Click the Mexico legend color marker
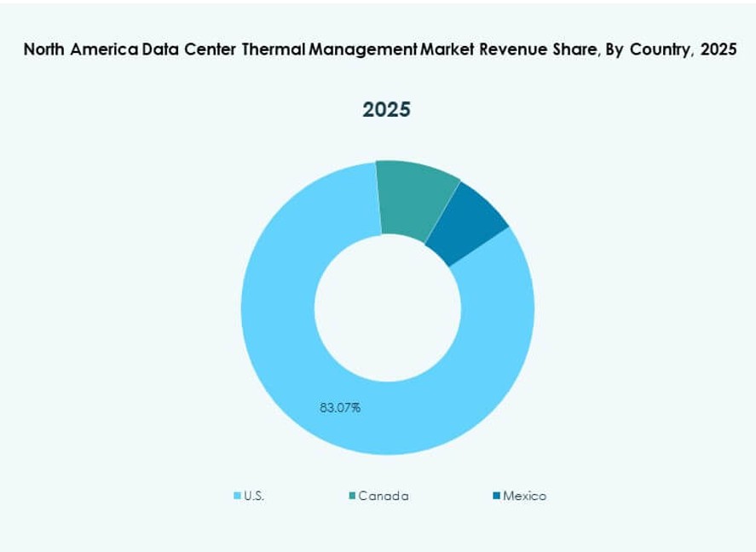This screenshot has width=756, height=552. [496, 493]
